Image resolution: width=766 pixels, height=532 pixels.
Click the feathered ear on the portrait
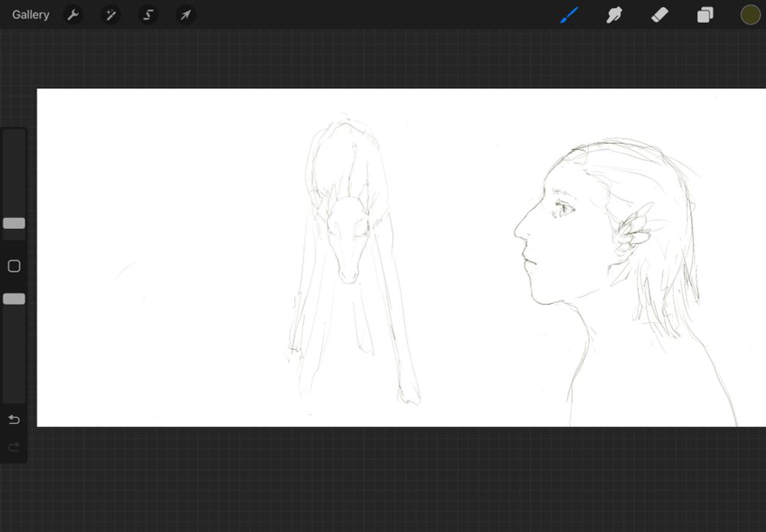(x=634, y=228)
